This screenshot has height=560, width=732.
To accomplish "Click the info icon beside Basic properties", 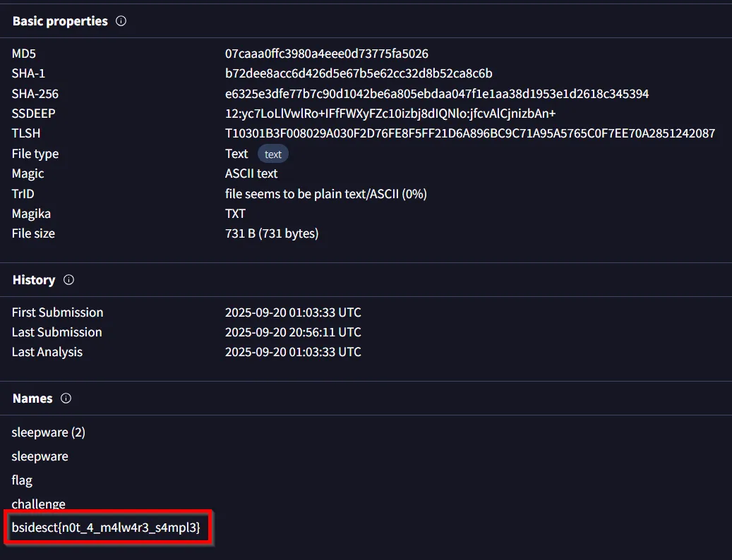I will point(121,21).
